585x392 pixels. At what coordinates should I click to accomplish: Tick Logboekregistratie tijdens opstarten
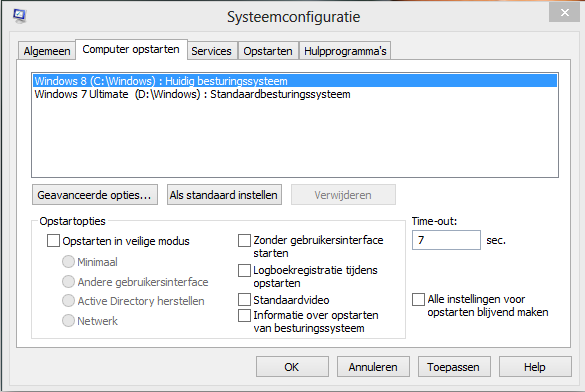pyautogui.click(x=244, y=270)
